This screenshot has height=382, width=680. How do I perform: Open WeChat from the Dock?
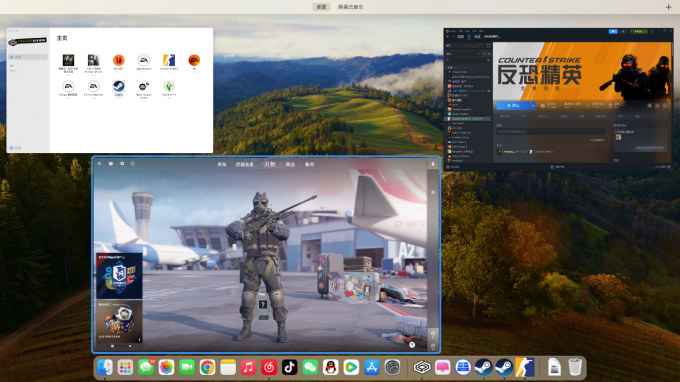(310, 368)
